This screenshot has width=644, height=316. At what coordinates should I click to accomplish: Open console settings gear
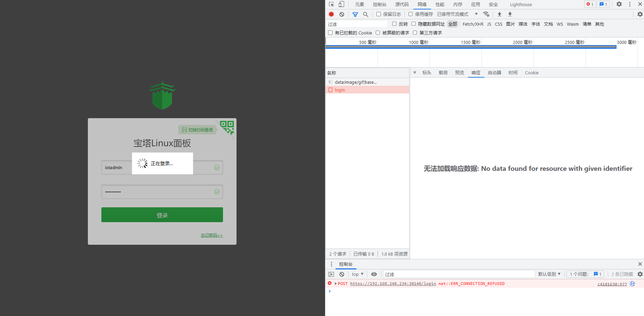[640, 274]
